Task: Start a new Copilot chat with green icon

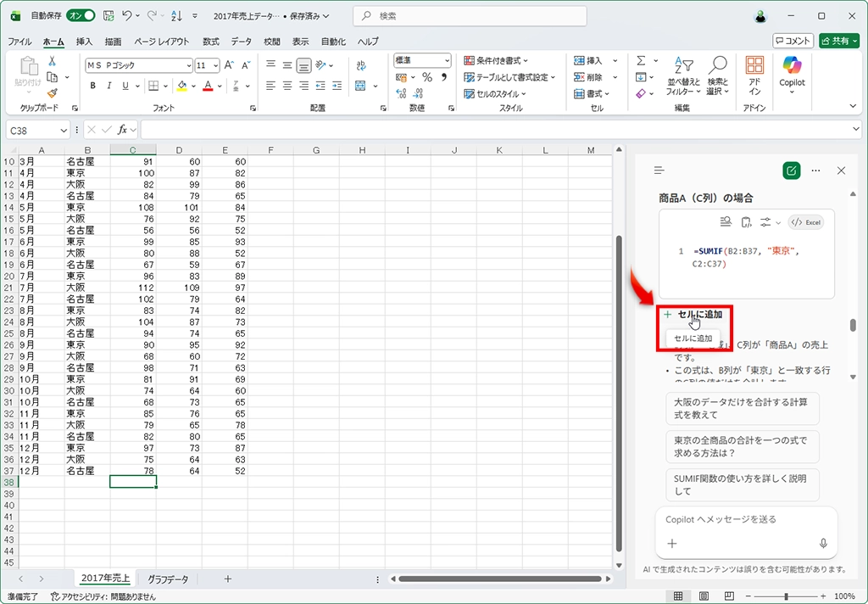Action: pos(791,171)
